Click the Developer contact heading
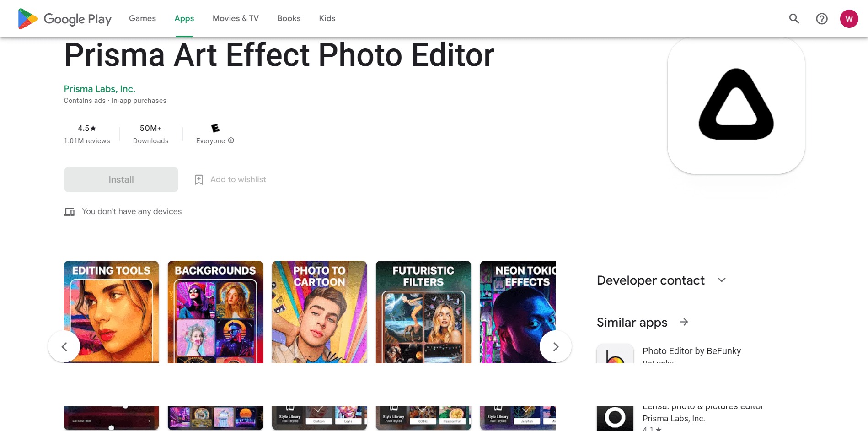 coord(651,280)
